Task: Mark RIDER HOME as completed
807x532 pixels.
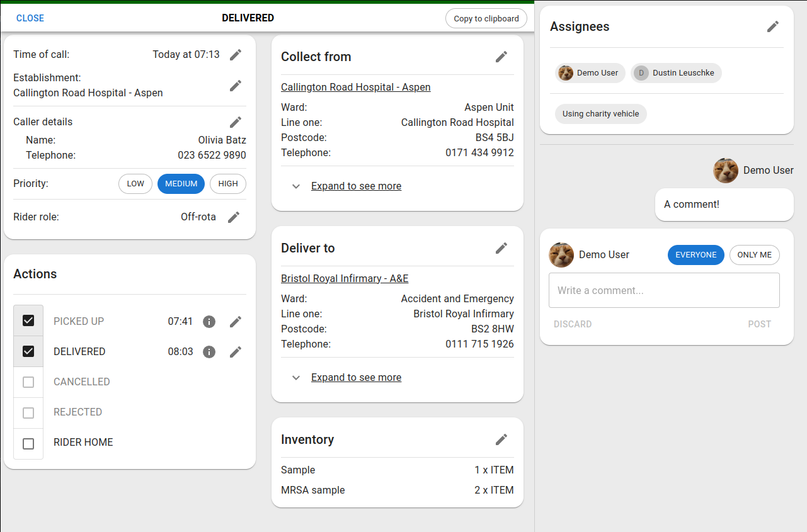Action: point(28,442)
